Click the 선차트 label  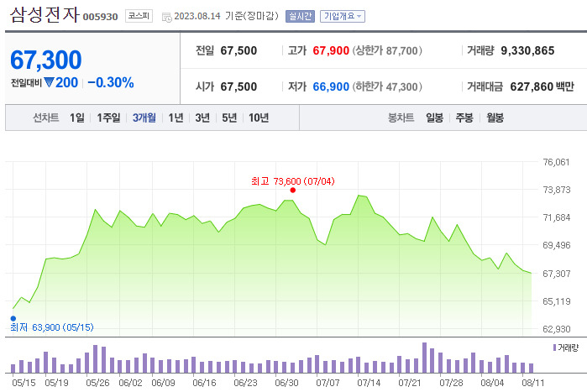pos(45,118)
